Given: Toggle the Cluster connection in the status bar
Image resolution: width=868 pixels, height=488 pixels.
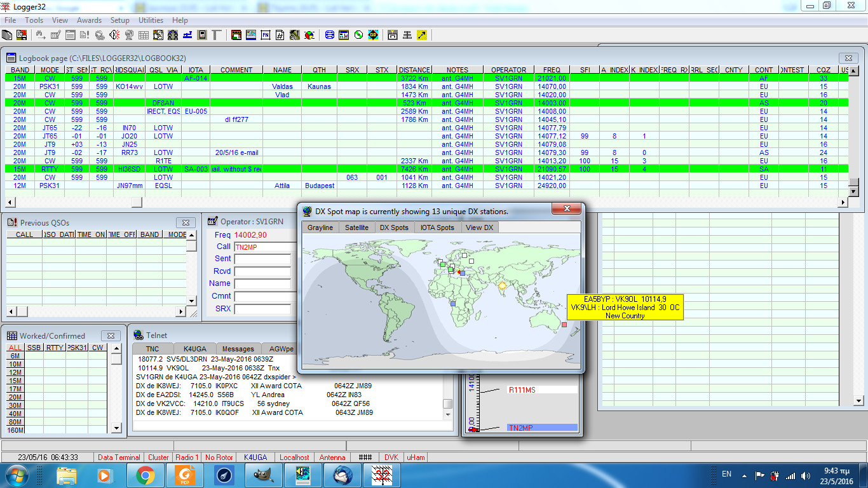Looking at the screenshot, I should (158, 457).
